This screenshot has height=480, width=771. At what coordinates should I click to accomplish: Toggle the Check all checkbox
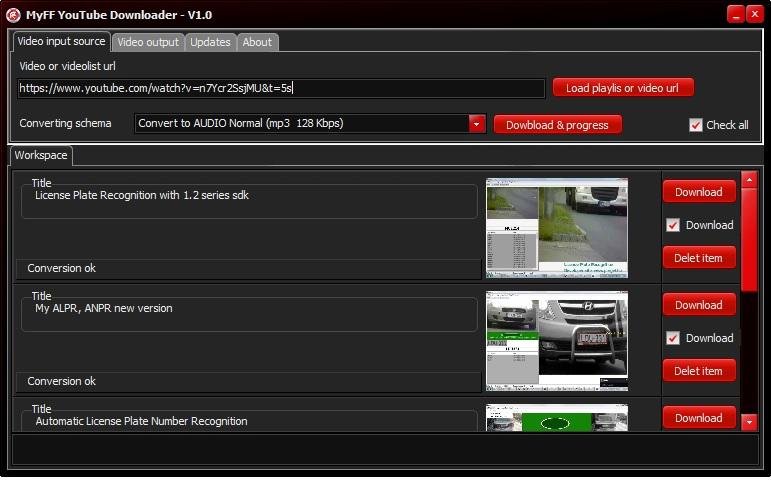[x=695, y=125]
